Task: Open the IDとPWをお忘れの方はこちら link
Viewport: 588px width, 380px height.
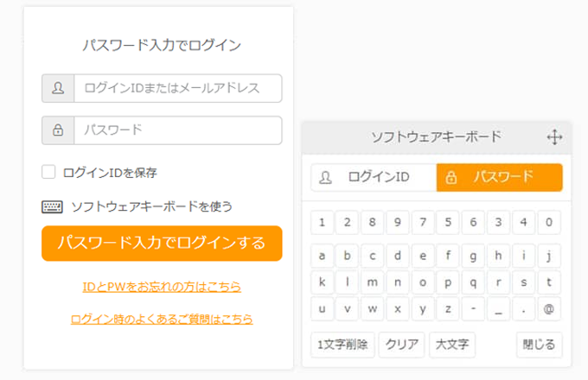Action: 162,287
